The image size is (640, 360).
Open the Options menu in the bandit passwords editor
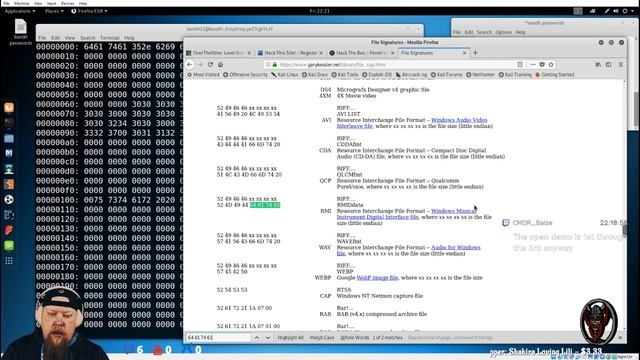[x=504, y=32]
